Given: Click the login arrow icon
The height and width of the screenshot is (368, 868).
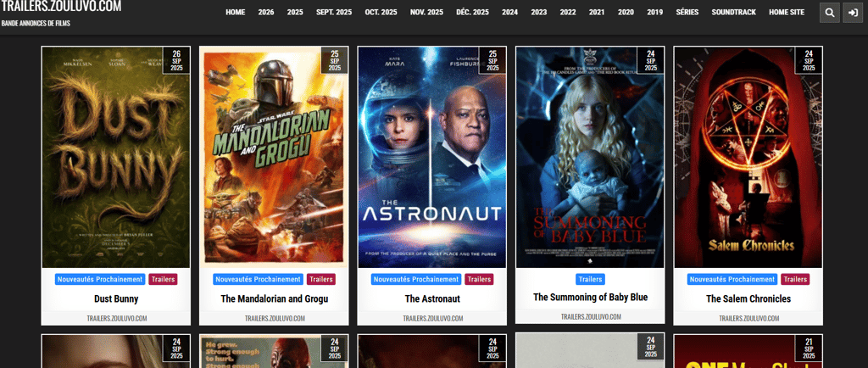Looking at the screenshot, I should point(853,13).
